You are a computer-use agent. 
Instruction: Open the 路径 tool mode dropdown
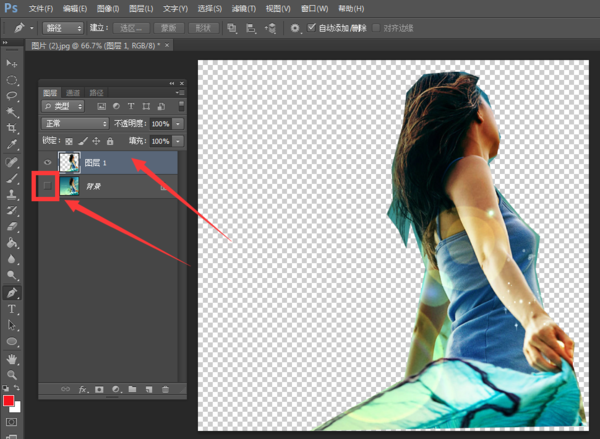point(63,28)
